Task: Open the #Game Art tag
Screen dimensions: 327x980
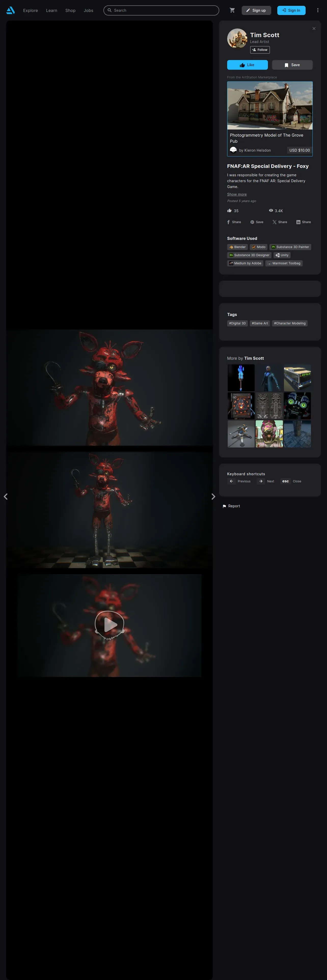Action: (x=260, y=323)
